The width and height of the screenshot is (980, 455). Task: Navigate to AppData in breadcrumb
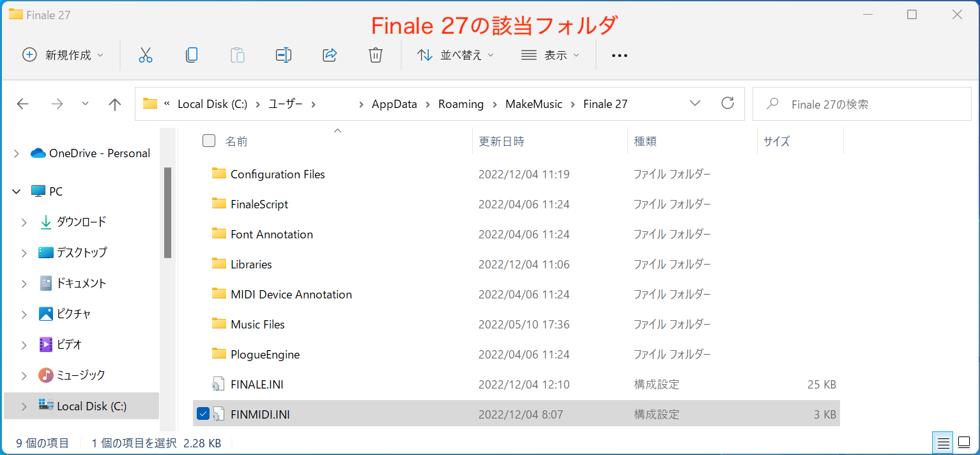click(394, 104)
